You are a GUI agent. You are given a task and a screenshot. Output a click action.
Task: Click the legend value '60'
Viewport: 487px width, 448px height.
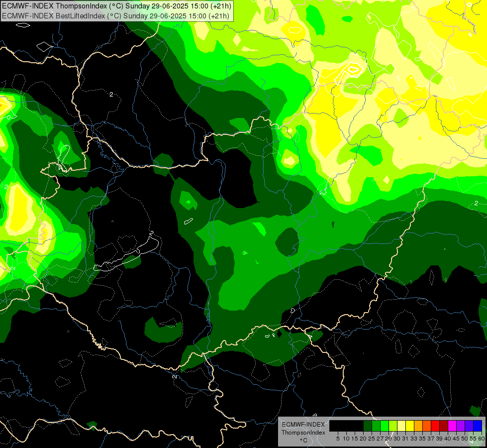tap(482, 439)
